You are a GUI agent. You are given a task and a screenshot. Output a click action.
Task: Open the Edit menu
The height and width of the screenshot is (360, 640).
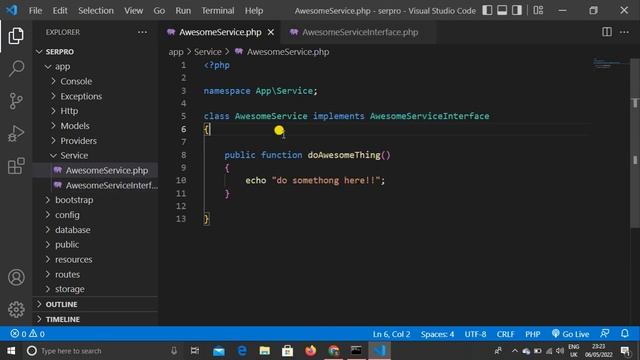[60, 11]
